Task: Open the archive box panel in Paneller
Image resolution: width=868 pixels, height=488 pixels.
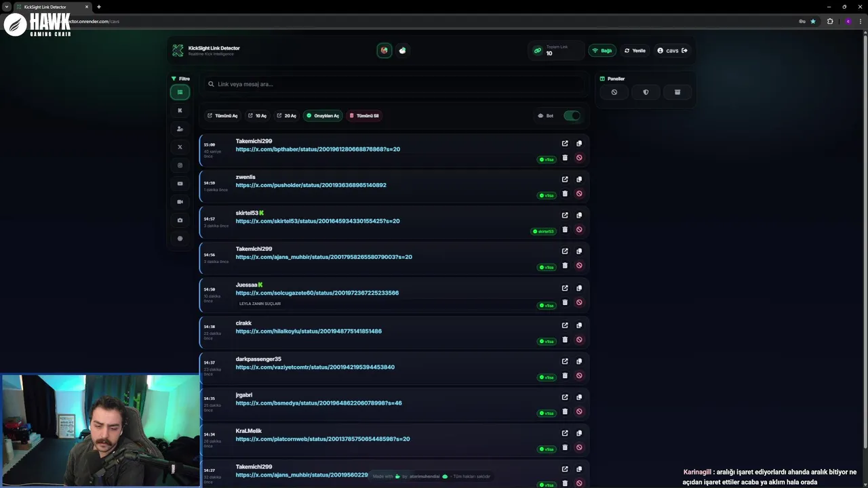Action: point(677,92)
